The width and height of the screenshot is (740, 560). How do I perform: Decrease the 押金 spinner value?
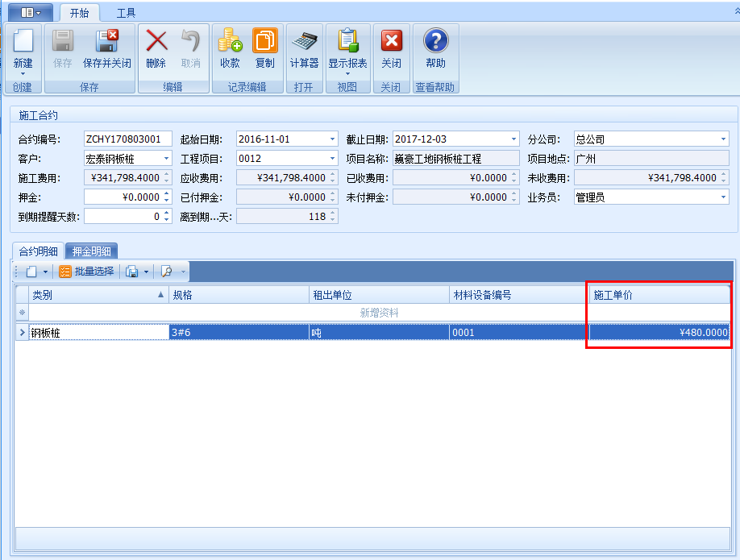coord(167,201)
